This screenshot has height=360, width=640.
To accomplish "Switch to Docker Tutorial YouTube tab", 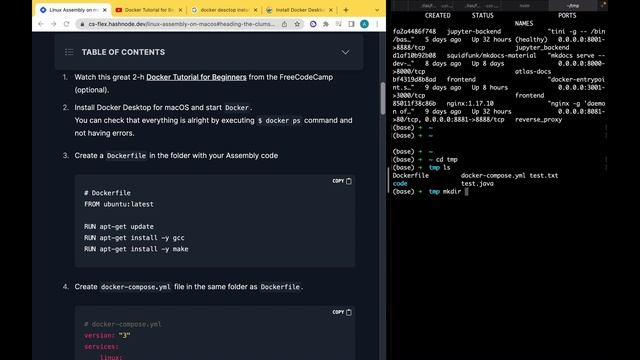I will (149, 10).
